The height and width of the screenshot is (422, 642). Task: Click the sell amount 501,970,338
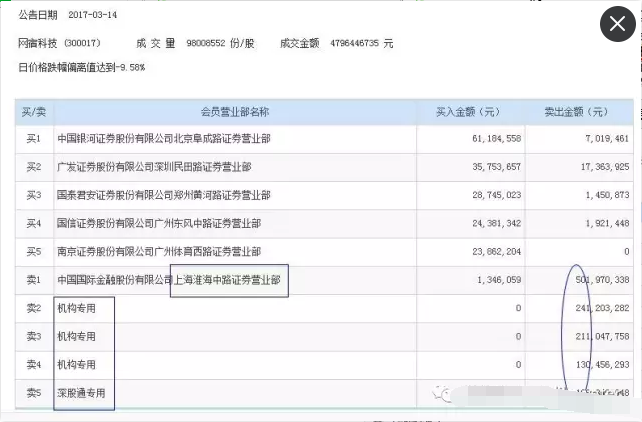coord(602,280)
